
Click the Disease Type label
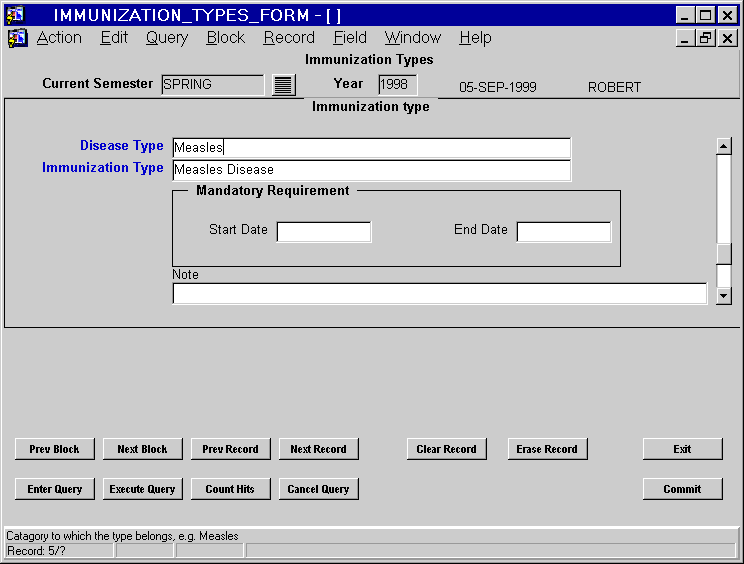(x=121, y=145)
